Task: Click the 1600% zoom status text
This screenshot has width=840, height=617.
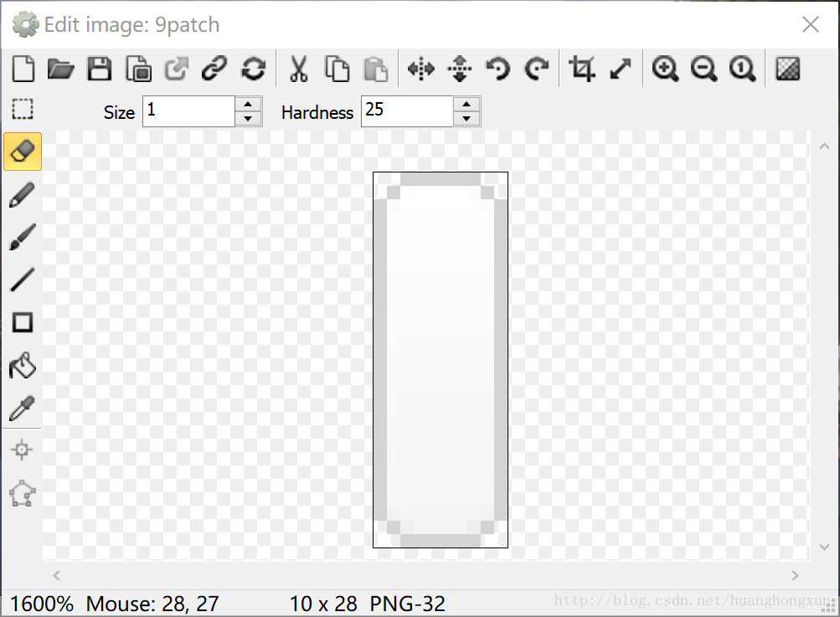Action: [42, 604]
